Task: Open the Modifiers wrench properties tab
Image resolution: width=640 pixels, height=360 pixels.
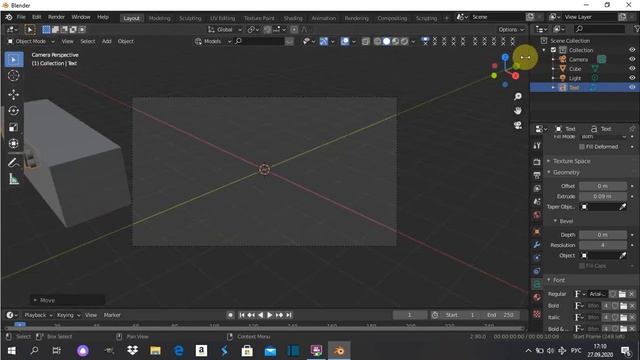Action: click(x=537, y=245)
